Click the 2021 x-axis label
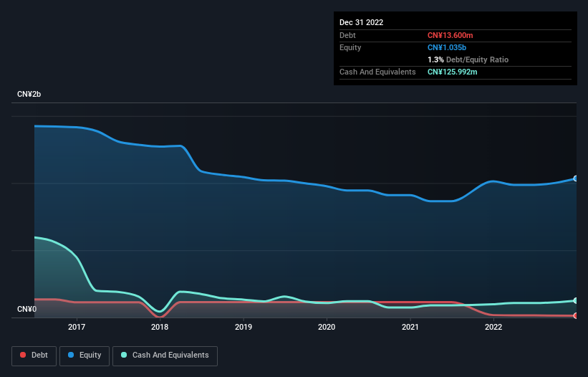 tap(410, 327)
